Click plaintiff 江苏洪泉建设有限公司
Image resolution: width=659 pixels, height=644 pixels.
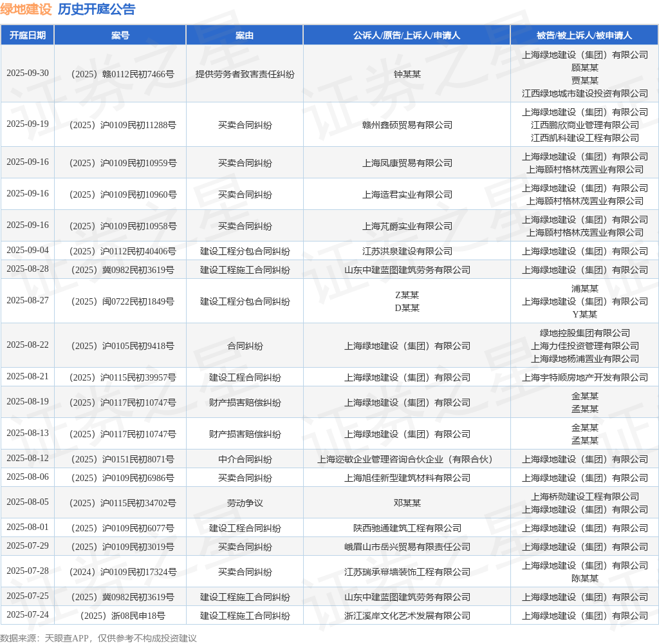407,251
